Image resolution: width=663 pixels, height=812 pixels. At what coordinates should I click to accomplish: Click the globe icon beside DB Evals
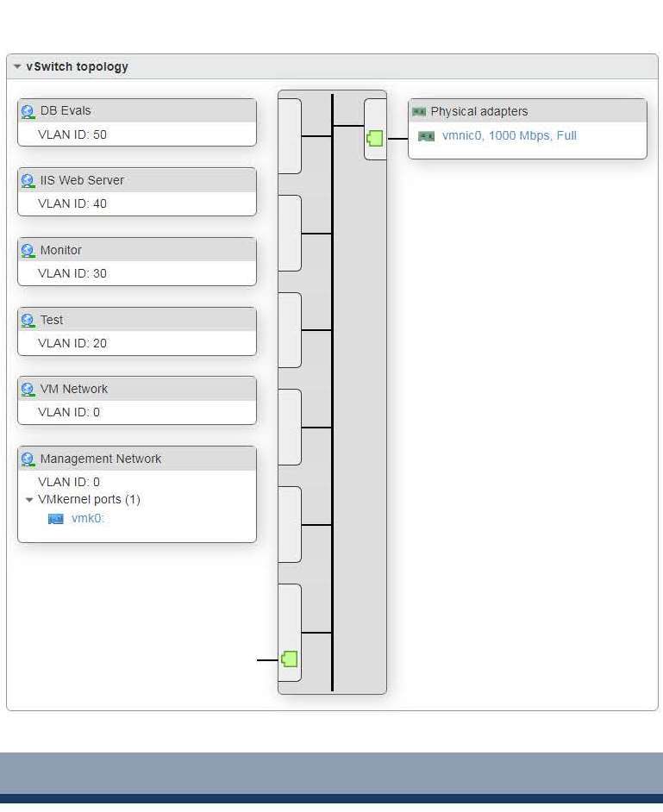27,110
